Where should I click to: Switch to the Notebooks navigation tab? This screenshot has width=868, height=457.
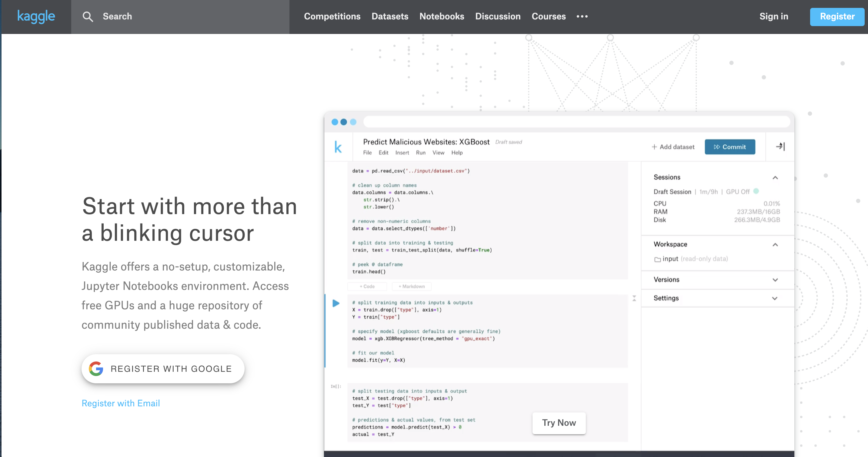point(442,16)
